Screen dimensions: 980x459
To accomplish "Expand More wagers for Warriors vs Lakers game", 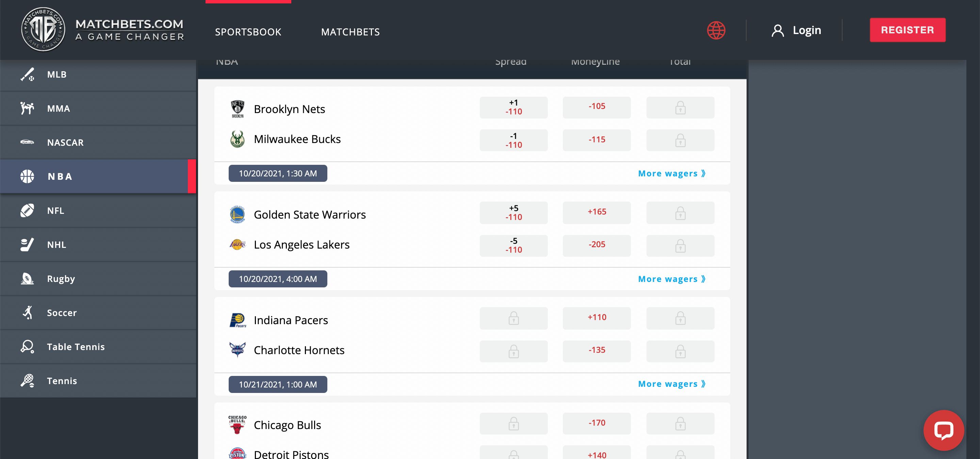I will (671, 279).
